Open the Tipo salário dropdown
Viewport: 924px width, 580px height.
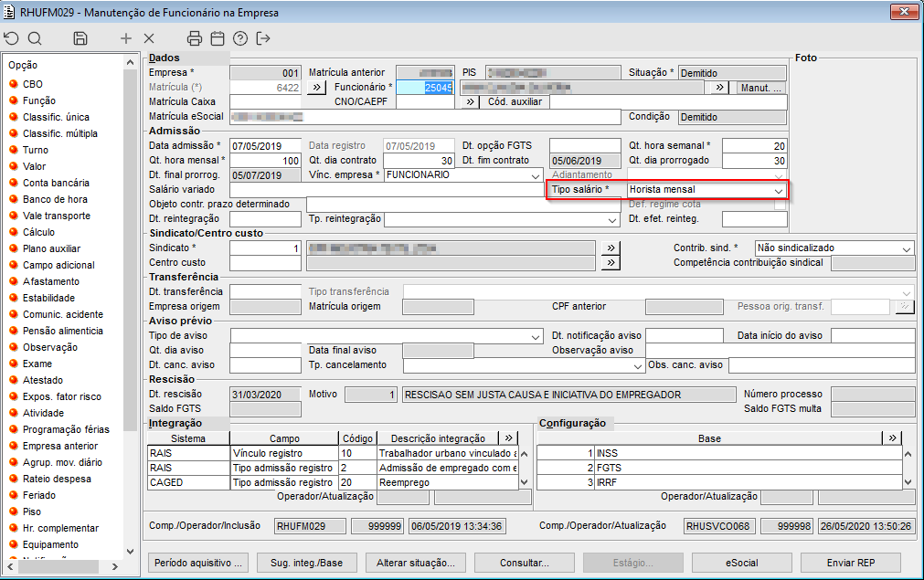pos(779,190)
